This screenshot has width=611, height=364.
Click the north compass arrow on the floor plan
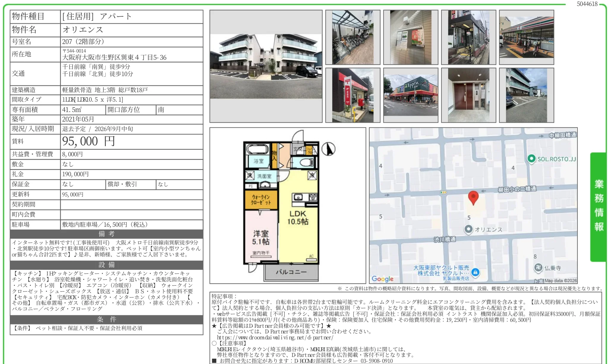328,149
